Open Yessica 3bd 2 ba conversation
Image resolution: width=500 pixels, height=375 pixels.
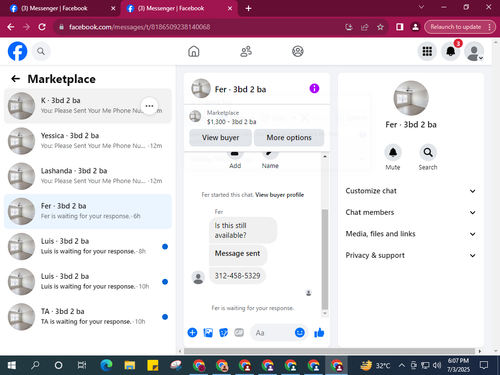[x=88, y=141]
